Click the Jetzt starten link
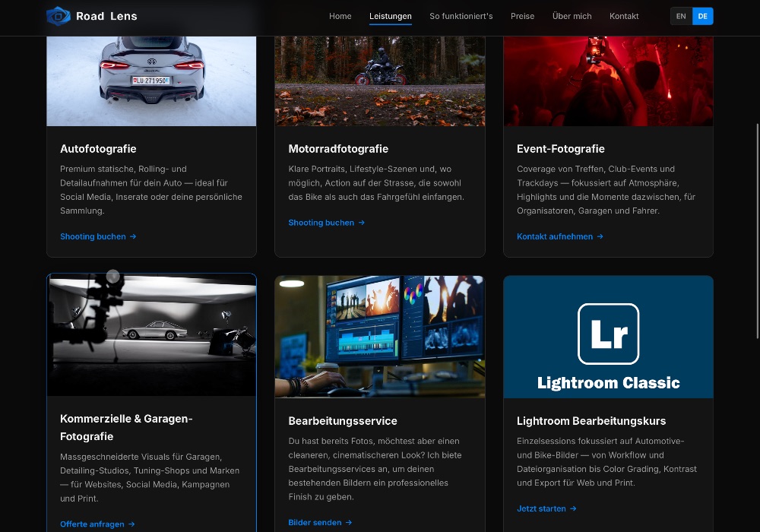Viewport: 760px width, 532px height. point(546,508)
